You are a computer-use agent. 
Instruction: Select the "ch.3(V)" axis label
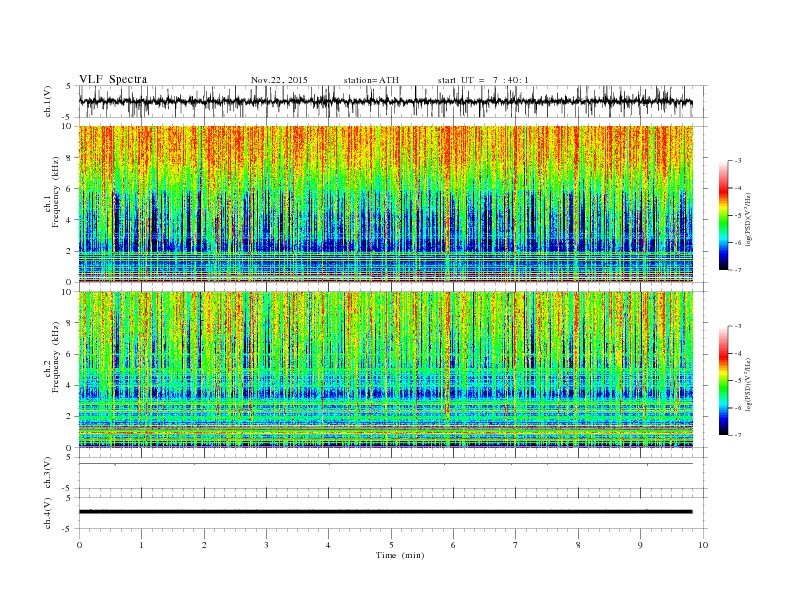48,473
